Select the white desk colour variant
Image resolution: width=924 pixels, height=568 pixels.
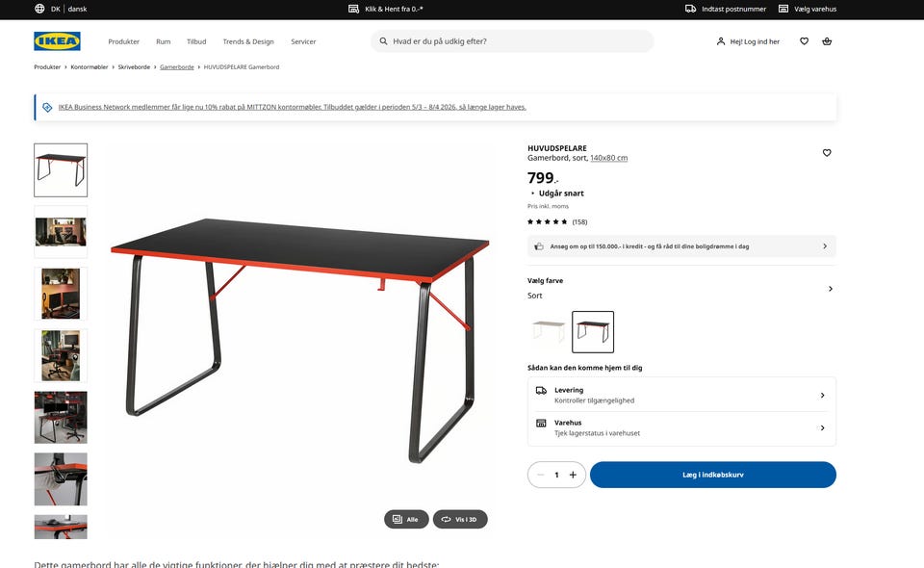[549, 332]
